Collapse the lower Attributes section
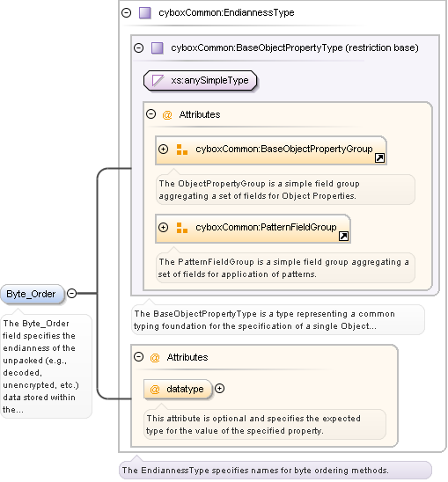 click(138, 357)
